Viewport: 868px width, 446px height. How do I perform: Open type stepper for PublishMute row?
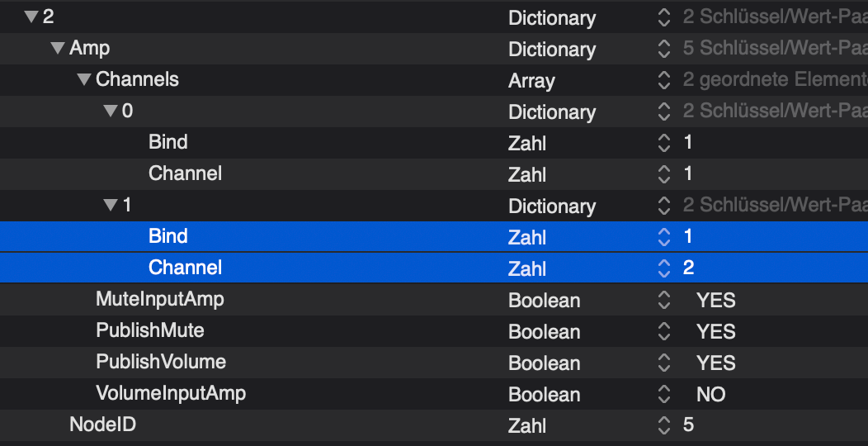click(x=663, y=332)
